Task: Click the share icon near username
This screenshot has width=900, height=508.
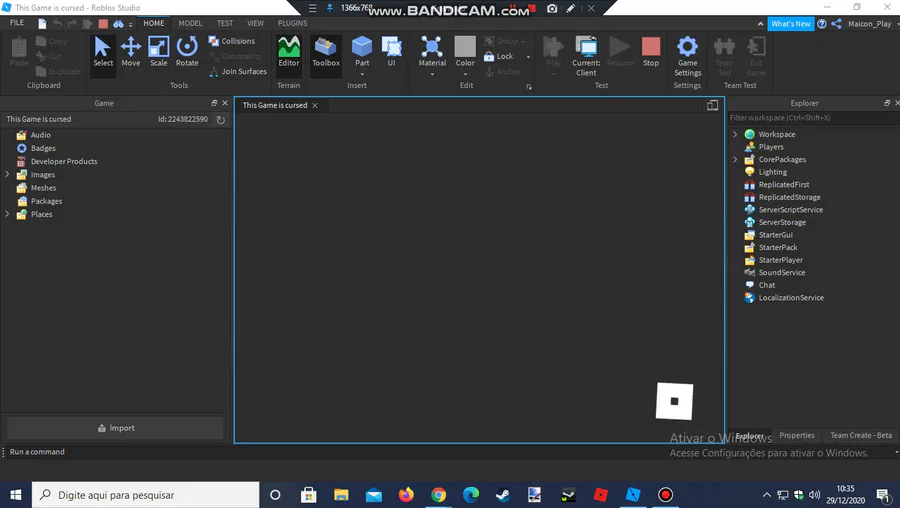Action: pos(836,24)
